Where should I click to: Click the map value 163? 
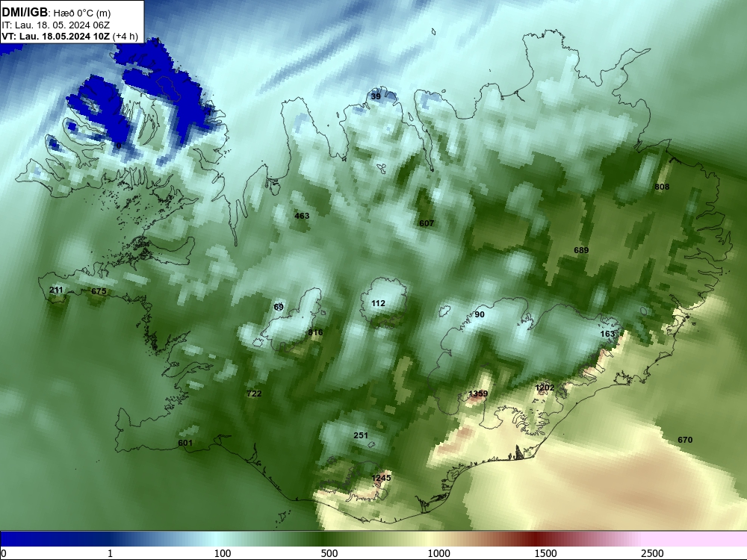point(607,334)
